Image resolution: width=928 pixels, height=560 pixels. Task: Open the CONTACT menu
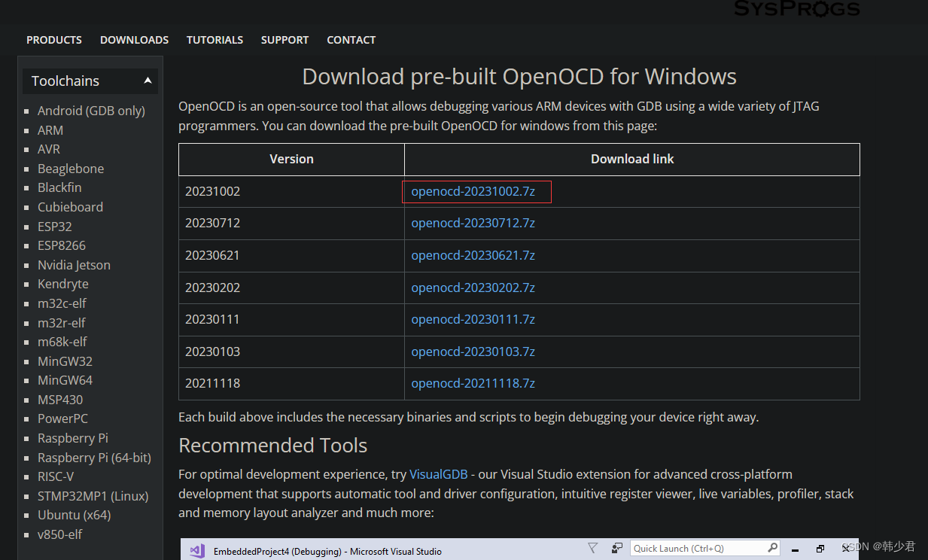[351, 40]
